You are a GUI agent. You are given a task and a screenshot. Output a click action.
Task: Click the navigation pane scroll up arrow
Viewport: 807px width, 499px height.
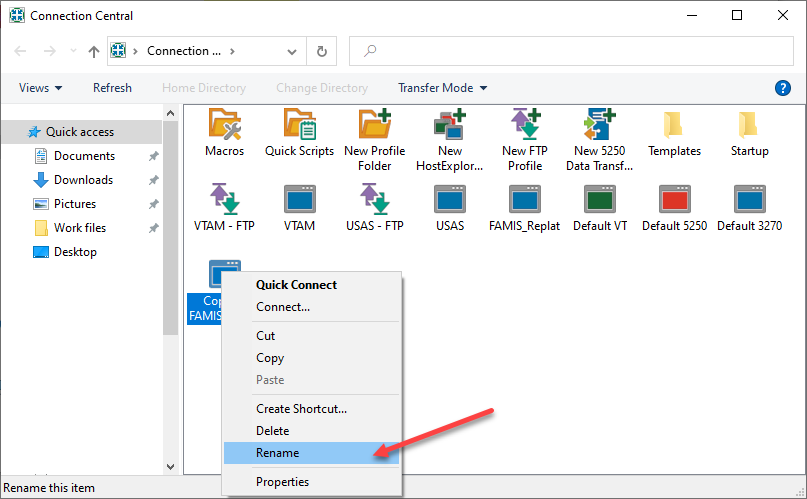[x=170, y=113]
